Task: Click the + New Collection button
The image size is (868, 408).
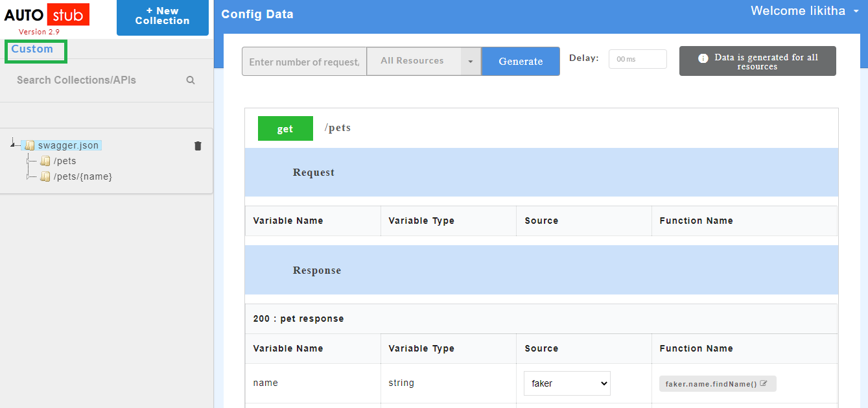Action: [x=162, y=18]
